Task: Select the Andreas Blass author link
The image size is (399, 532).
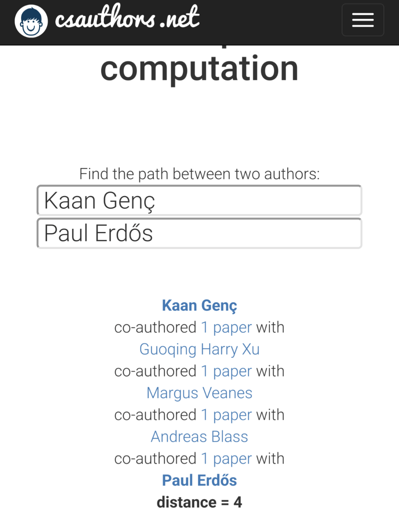Action: 199,436
